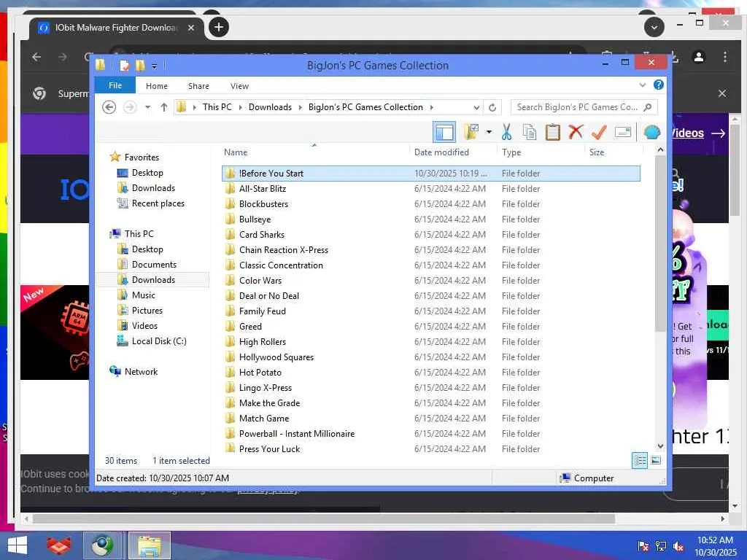Viewport: 747px width, 560px height.
Task: Open Recent places in the navigation pane
Action: coord(158,203)
